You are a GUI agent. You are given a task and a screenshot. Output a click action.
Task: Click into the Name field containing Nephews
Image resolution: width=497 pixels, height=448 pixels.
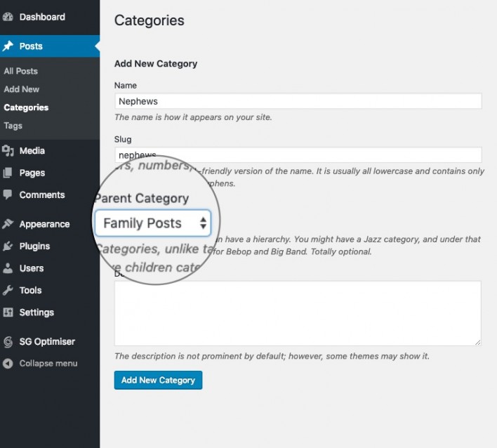[298, 101]
